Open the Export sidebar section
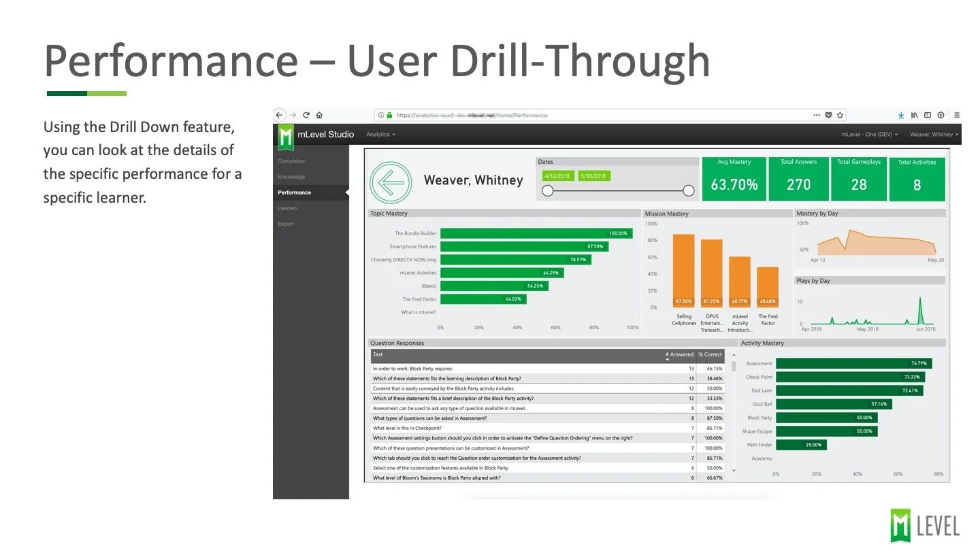980x551 pixels. [286, 224]
